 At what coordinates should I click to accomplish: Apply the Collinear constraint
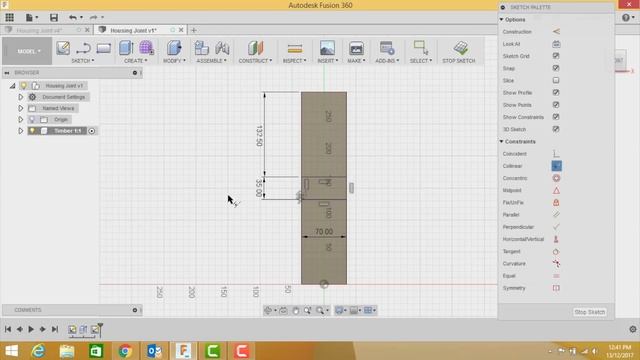pos(556,166)
